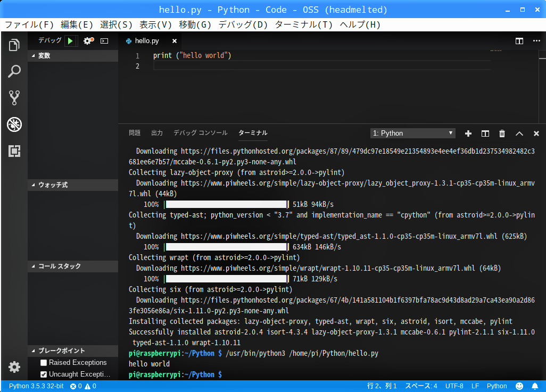Maximize the panel with the chevron-up icon
This screenshot has height=392, width=546.
[519, 134]
